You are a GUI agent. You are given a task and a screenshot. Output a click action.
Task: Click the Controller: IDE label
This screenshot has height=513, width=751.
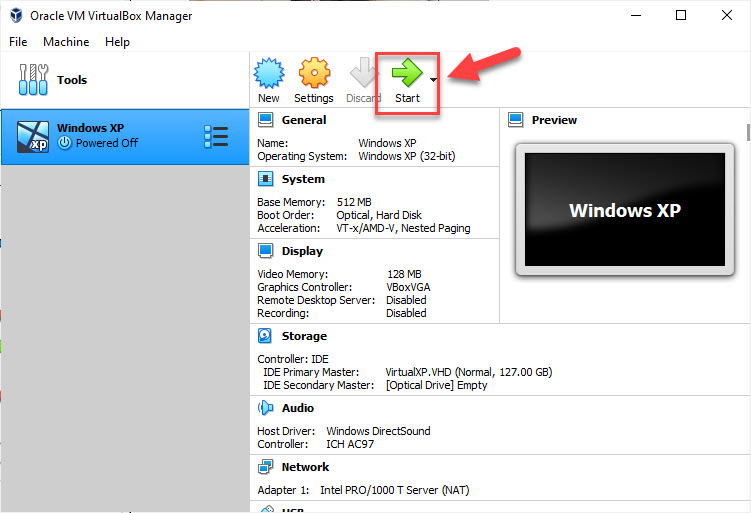point(293,359)
